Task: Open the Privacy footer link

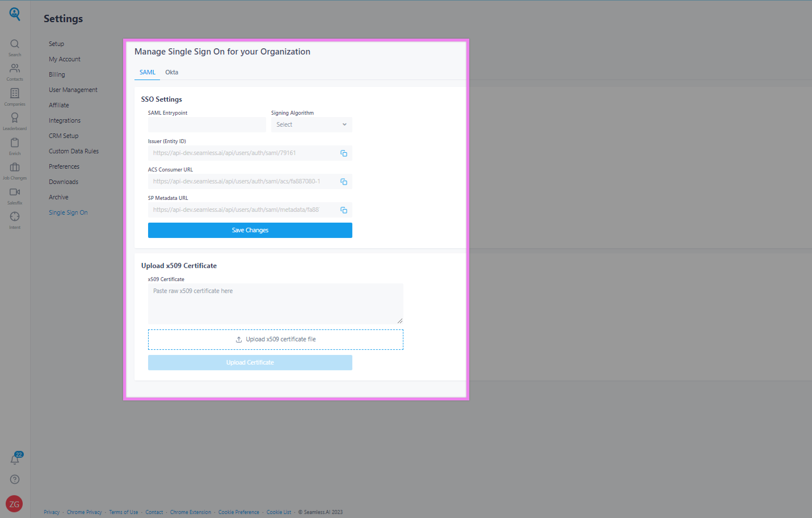Action: (52, 512)
